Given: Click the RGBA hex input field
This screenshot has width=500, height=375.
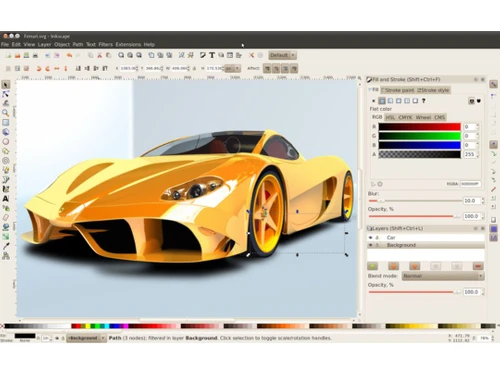Looking at the screenshot, I should click(470, 184).
